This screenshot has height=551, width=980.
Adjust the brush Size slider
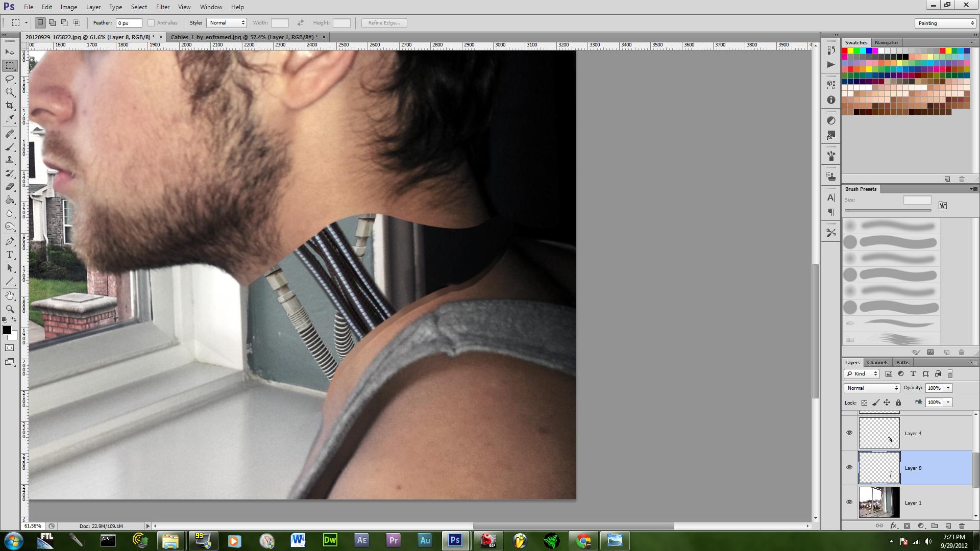(888, 210)
